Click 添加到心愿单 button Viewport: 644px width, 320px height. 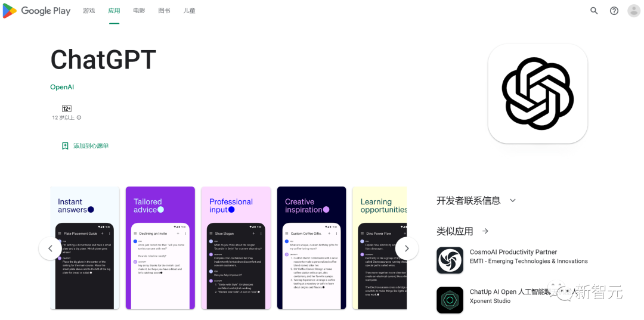[85, 145]
